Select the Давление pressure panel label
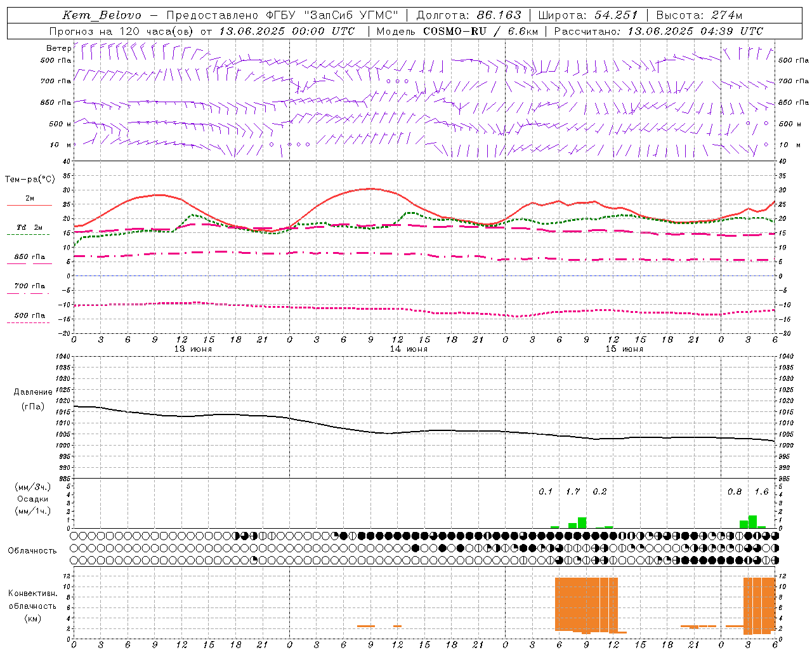The height and width of the screenshot is (650, 812). 33,392
